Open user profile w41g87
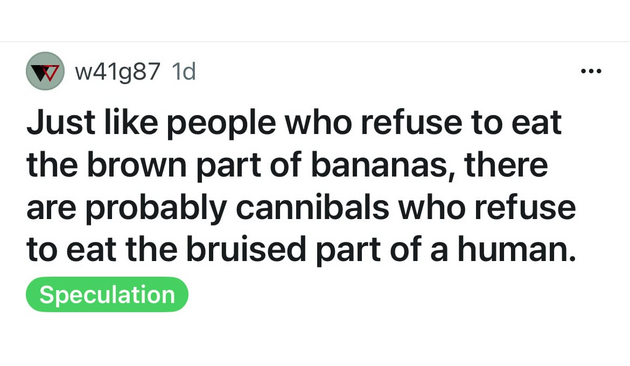The image size is (630, 366). coord(117,72)
